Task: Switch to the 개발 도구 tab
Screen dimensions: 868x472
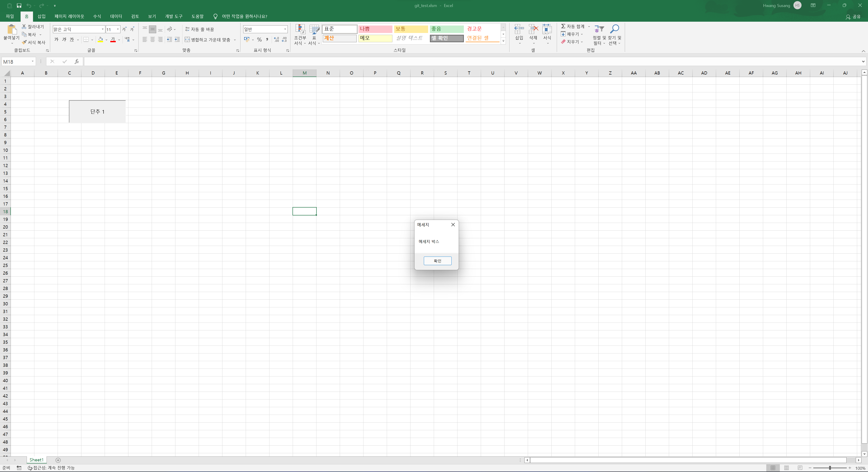Action: tap(174, 16)
